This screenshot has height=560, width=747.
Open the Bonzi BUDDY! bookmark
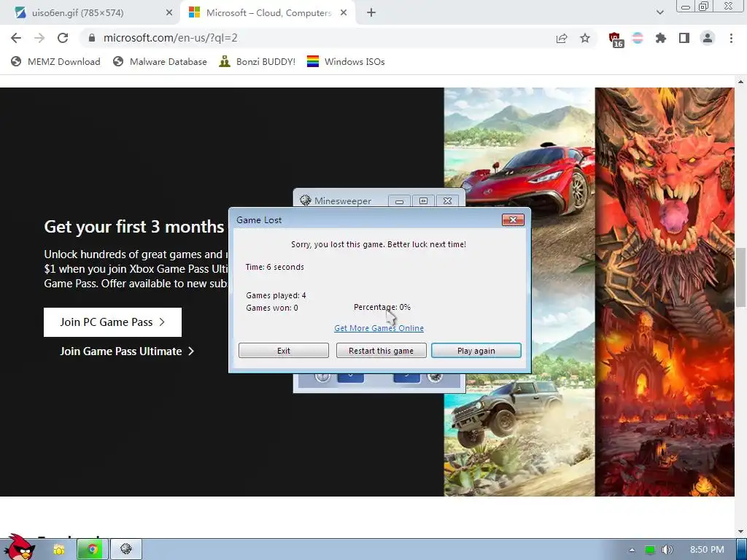pos(258,61)
